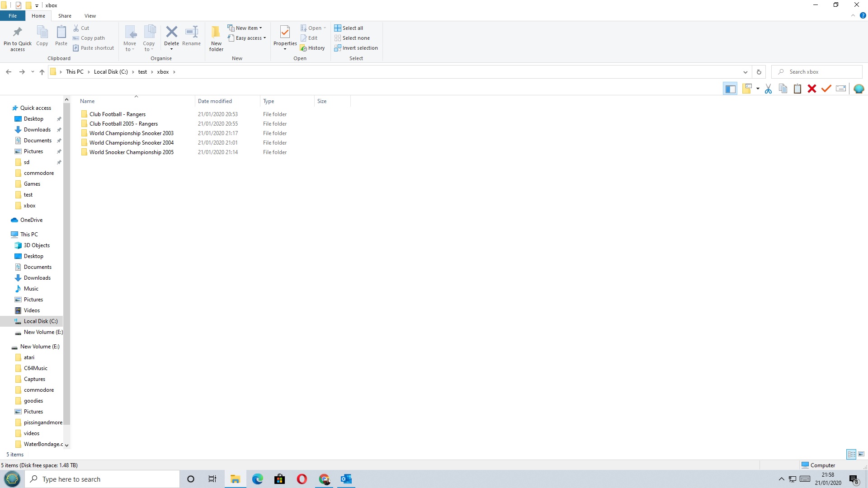Refresh the xbox folder view
Viewport: 868px width, 488px height.
point(759,72)
